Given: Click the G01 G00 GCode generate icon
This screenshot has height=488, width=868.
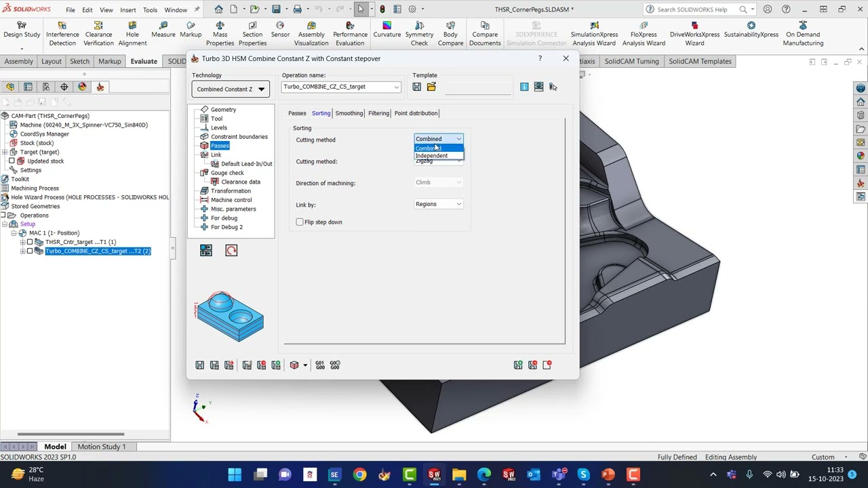Looking at the screenshot, I should pyautogui.click(x=320, y=365).
